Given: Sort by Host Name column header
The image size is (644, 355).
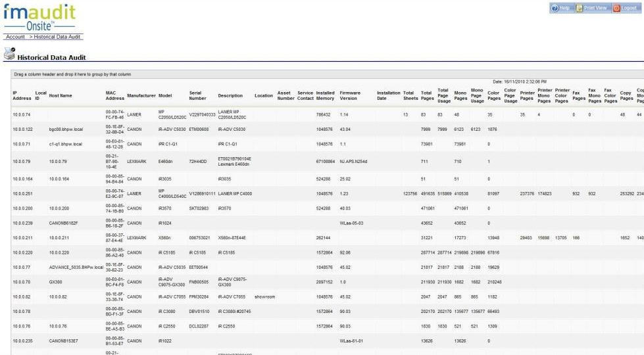Looking at the screenshot, I should coord(61,95).
